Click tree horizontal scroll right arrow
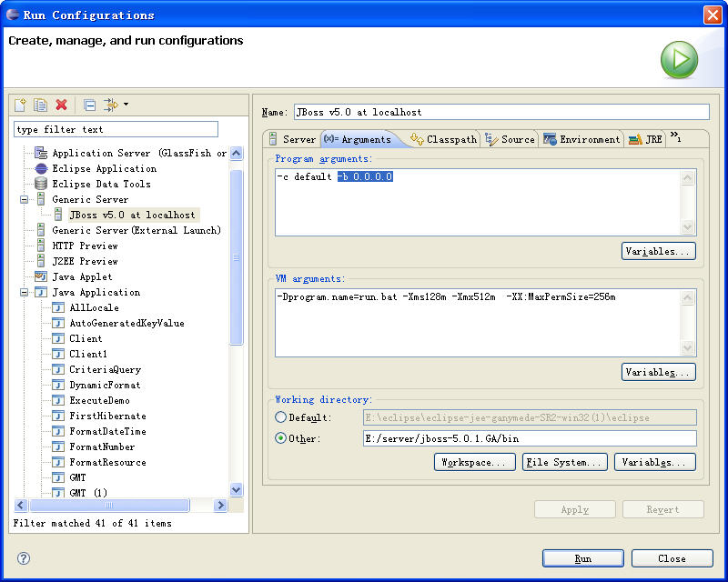Image resolution: width=728 pixels, height=582 pixels. 220,505
